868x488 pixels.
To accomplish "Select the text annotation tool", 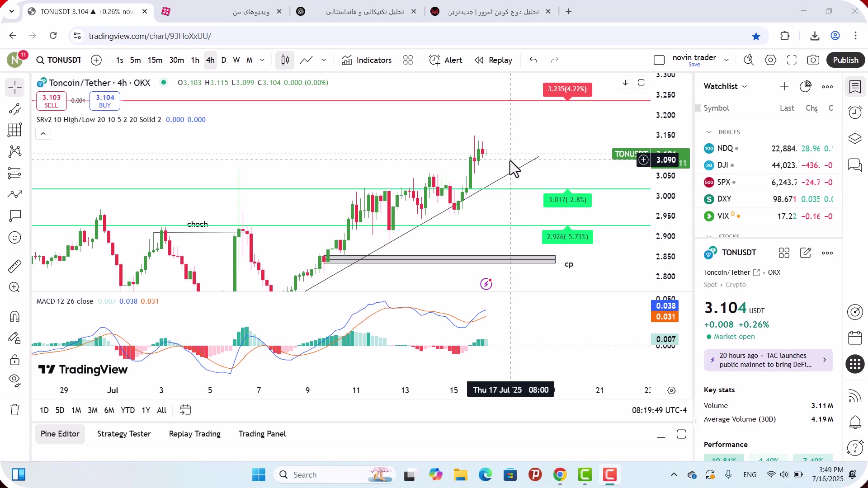I will [x=15, y=216].
